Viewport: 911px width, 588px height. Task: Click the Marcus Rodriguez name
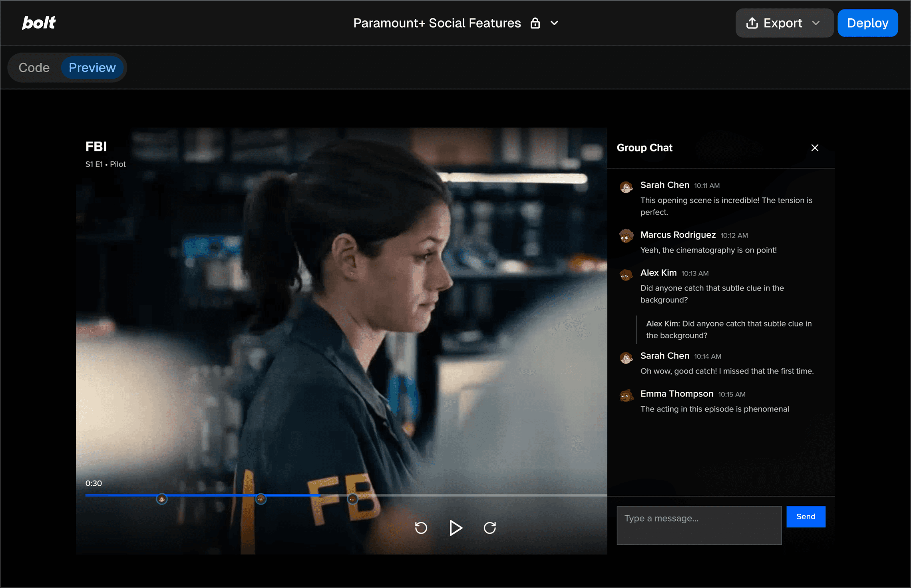[x=678, y=235]
